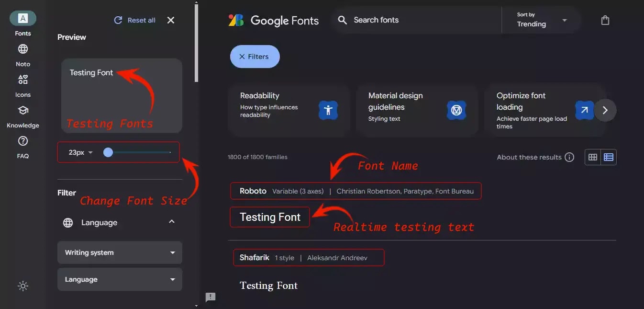Click the Aleksandr Andreev author text
This screenshot has height=309, width=644.
337,258
